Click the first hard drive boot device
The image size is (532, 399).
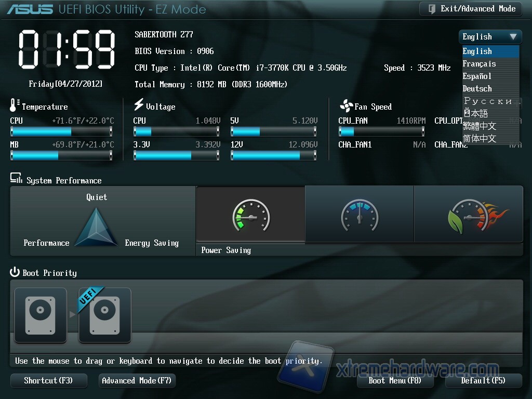[41, 315]
